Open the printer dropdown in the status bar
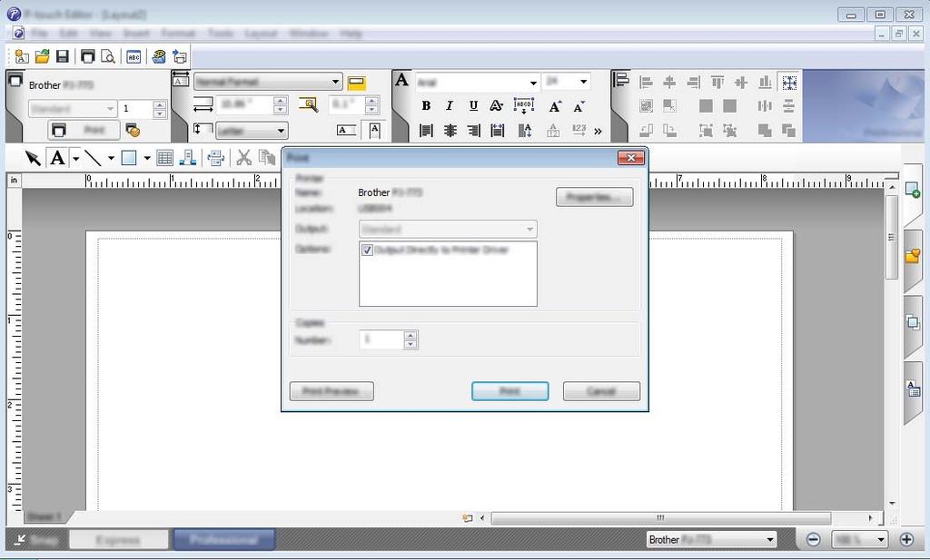 [770, 539]
